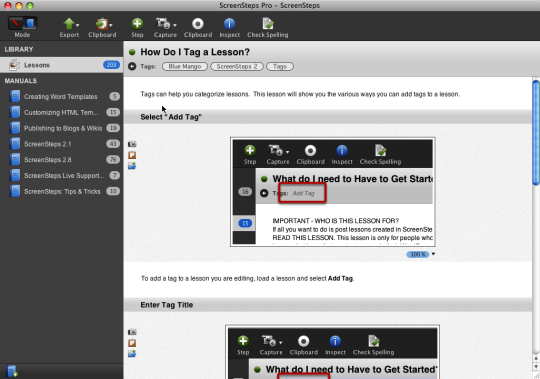Click the book icon of Creating Word Templates

tap(15, 96)
